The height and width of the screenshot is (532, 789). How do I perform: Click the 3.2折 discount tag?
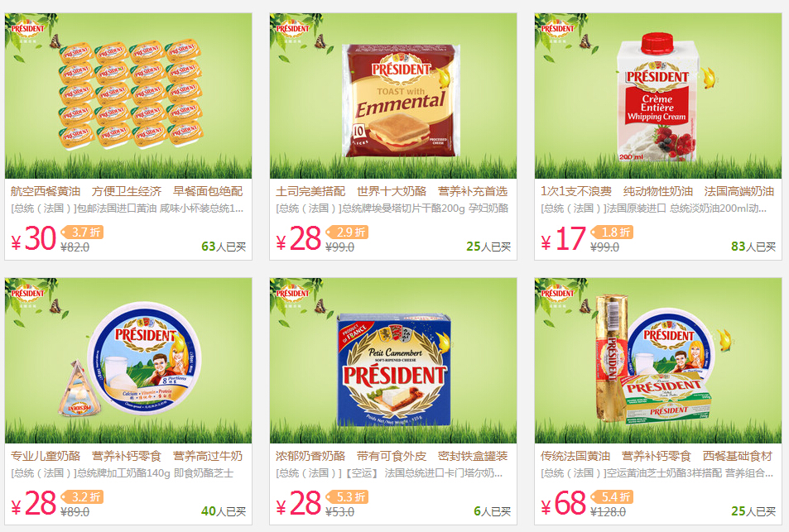pyautogui.click(x=82, y=497)
